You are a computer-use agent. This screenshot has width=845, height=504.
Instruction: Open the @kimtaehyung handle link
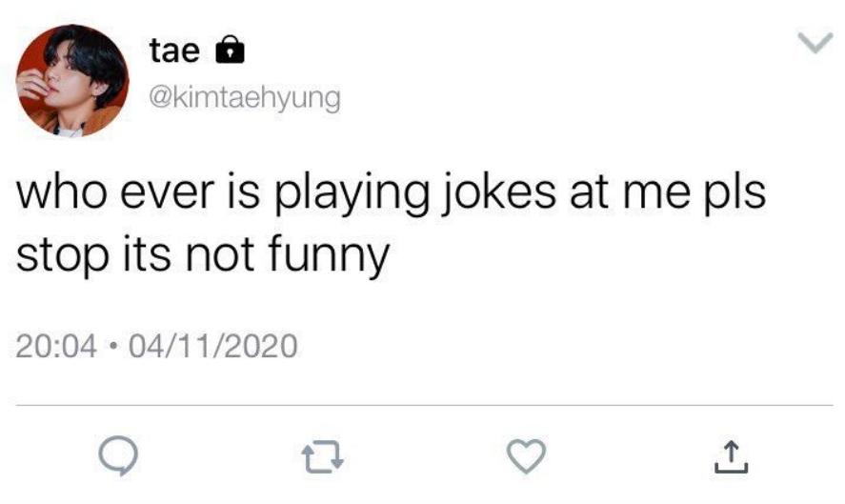click(x=245, y=97)
